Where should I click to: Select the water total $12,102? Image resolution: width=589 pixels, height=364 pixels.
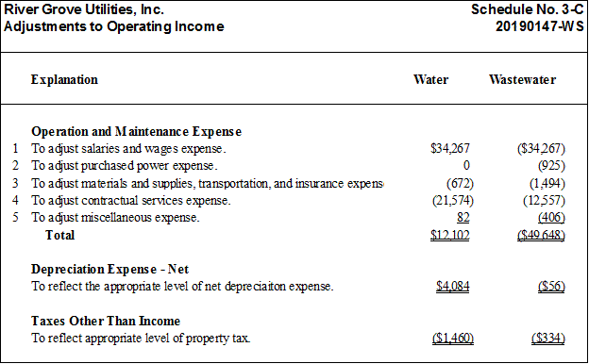tap(450, 236)
